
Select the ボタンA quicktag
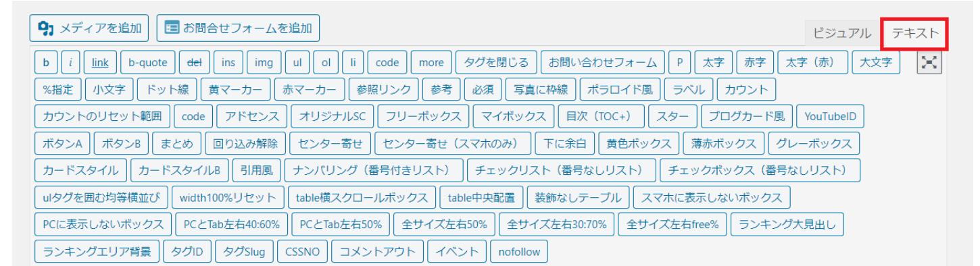point(62,144)
